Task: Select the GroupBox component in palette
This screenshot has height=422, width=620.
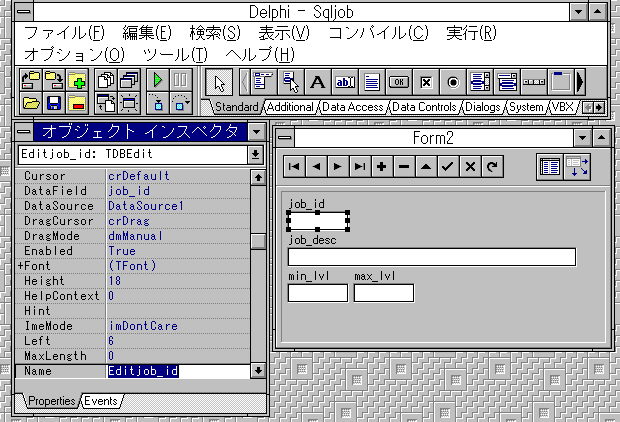Action: coord(561,82)
